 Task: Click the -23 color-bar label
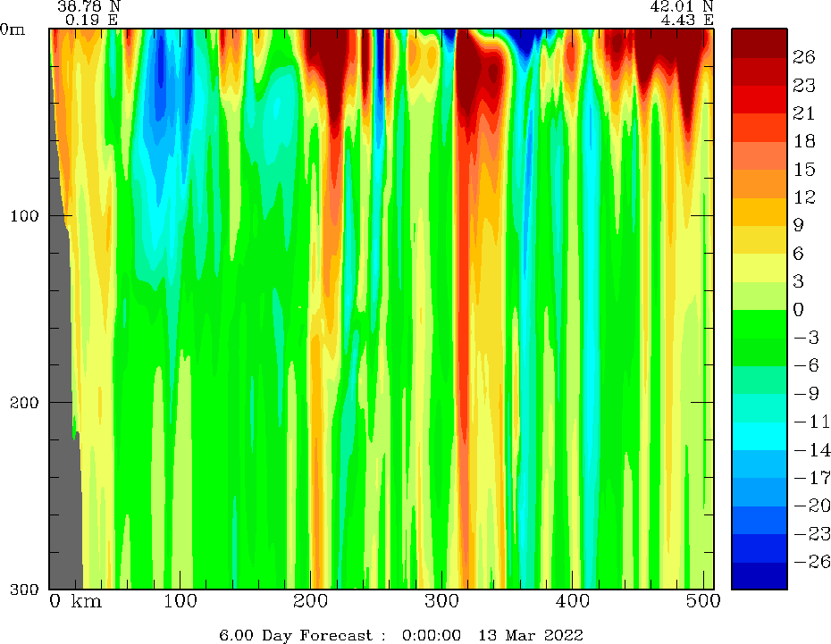tap(812, 534)
